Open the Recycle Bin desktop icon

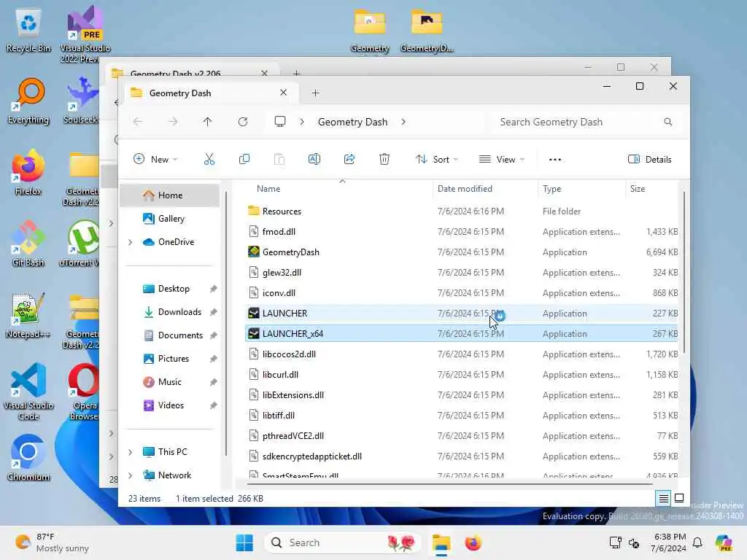coord(28,29)
